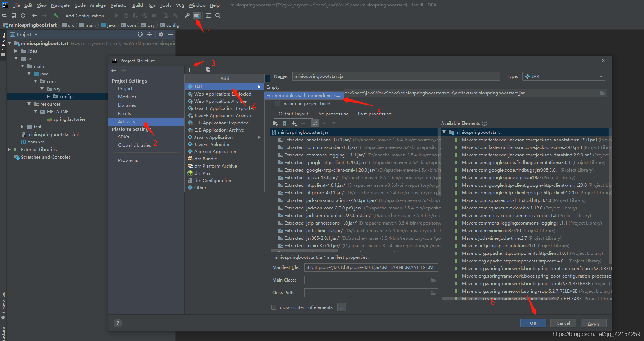Viewport: 644px width, 341px height.
Task: Click the Copy artifact icon
Action: click(208, 70)
